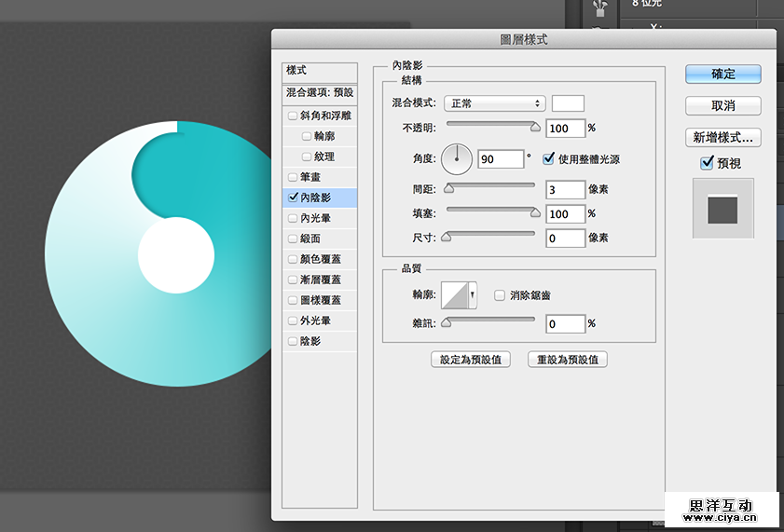The width and height of the screenshot is (784, 532).
Task: Click the 雜訊 noise slider handle
Action: (446, 323)
